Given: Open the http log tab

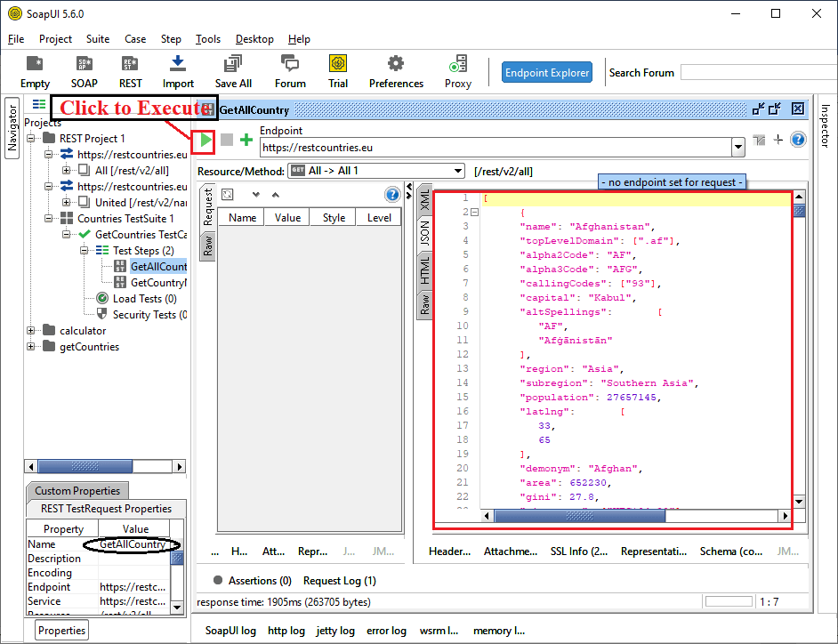Looking at the screenshot, I should 286,631.
